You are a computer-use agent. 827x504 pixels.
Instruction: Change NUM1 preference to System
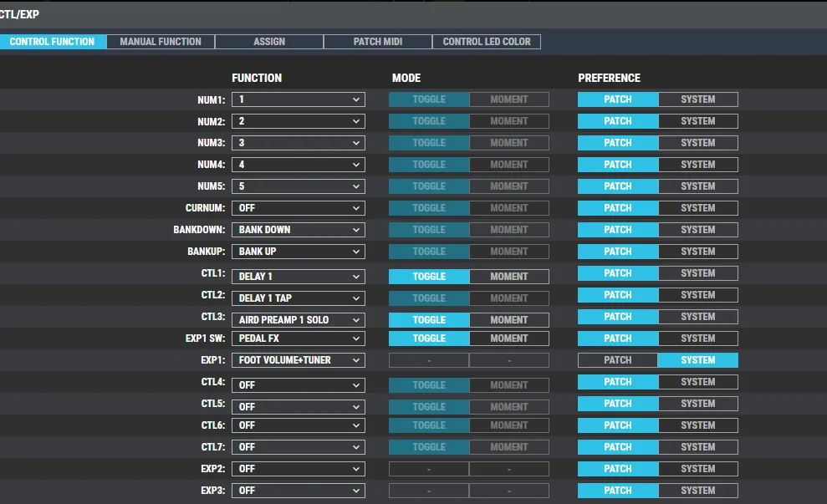click(697, 99)
